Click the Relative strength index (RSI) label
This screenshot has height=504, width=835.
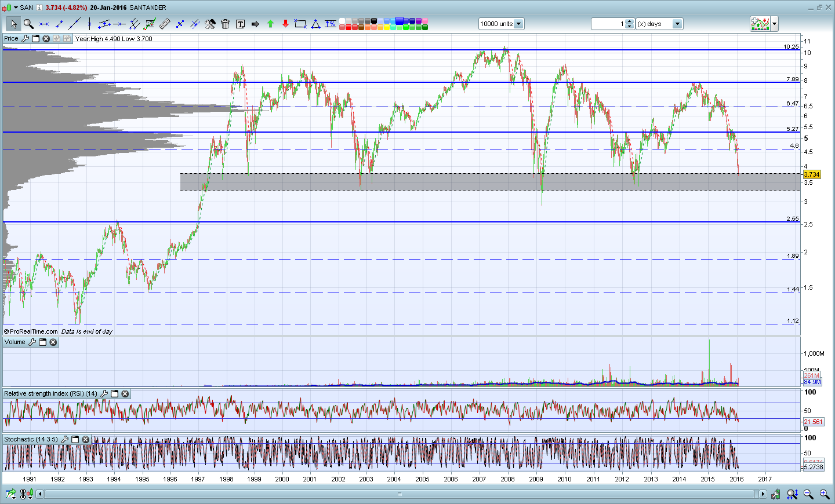[x=50, y=394]
